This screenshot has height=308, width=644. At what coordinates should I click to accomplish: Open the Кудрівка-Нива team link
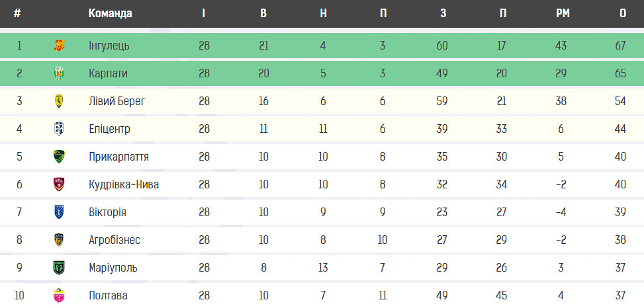pyautogui.click(x=124, y=184)
